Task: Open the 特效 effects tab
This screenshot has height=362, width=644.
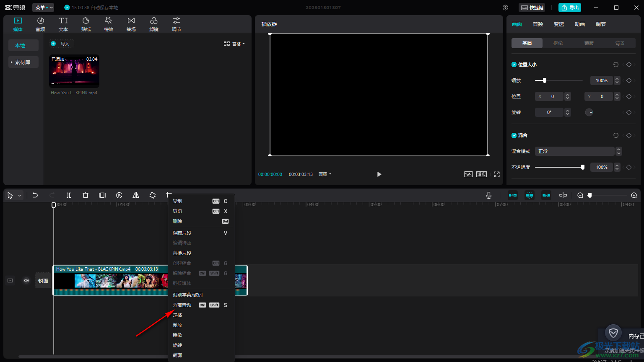Action: pyautogui.click(x=109, y=24)
